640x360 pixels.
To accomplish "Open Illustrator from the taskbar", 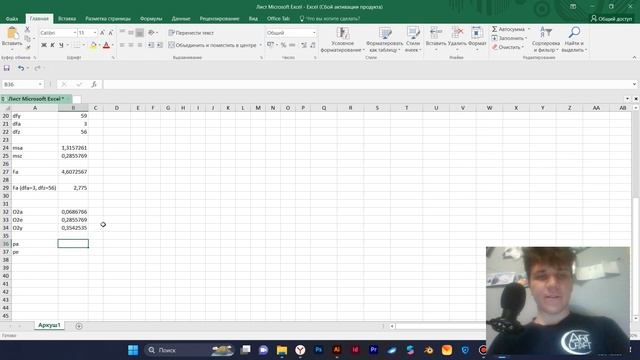I will coord(337,350).
